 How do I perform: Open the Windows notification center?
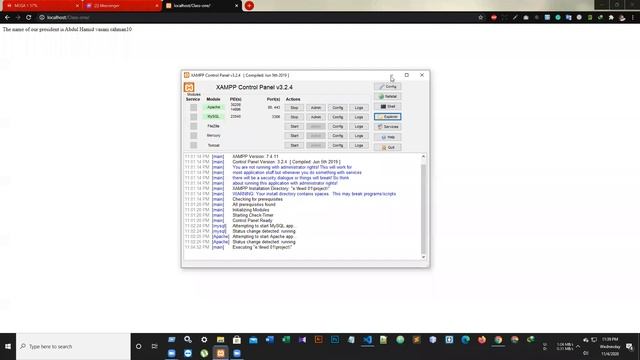(629, 347)
